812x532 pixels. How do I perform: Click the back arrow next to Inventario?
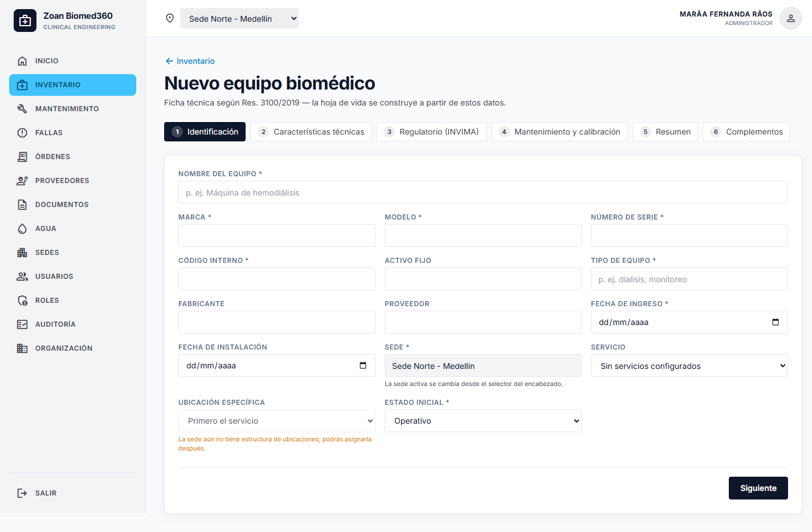[169, 61]
